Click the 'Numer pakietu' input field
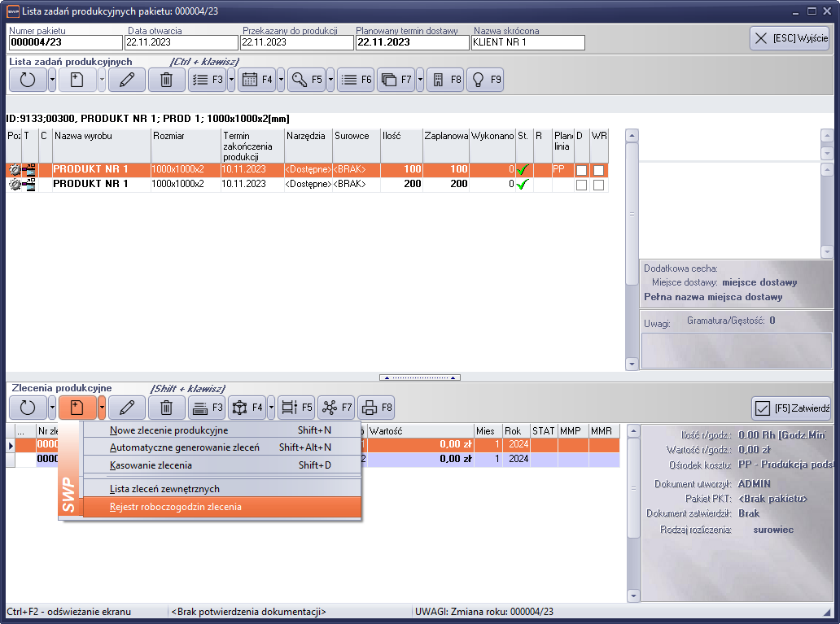Image resolution: width=840 pixels, height=624 pixels. (64, 42)
